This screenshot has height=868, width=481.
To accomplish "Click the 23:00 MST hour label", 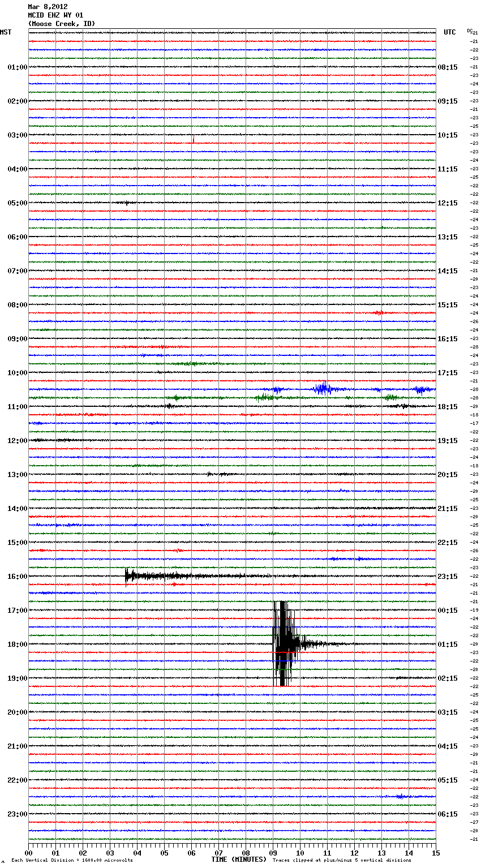I will point(18,814).
